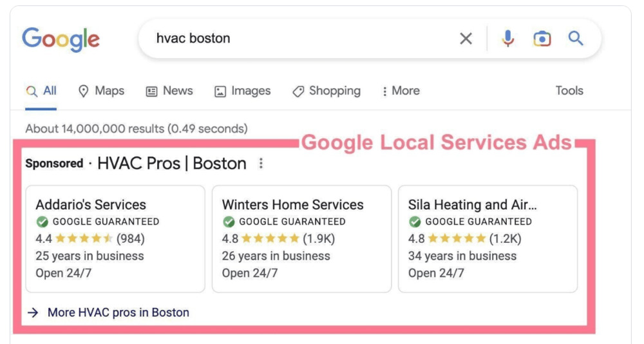Open Google Lens camera search icon

point(542,39)
